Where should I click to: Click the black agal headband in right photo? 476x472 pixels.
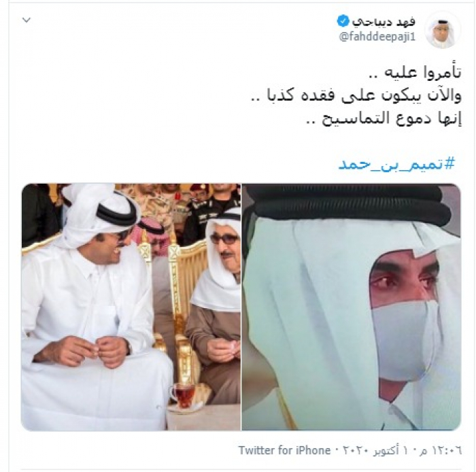click(349, 203)
